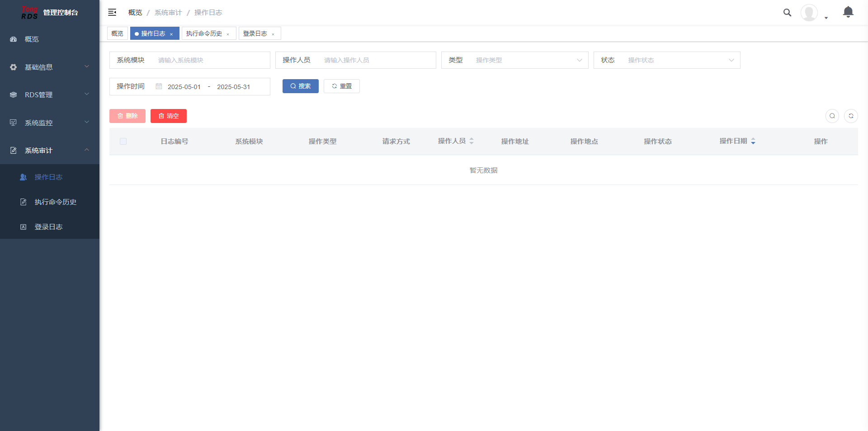Viewport: 868px width, 431px height.
Task: Open the caret dropdown beside avatar
Action: coord(826,18)
